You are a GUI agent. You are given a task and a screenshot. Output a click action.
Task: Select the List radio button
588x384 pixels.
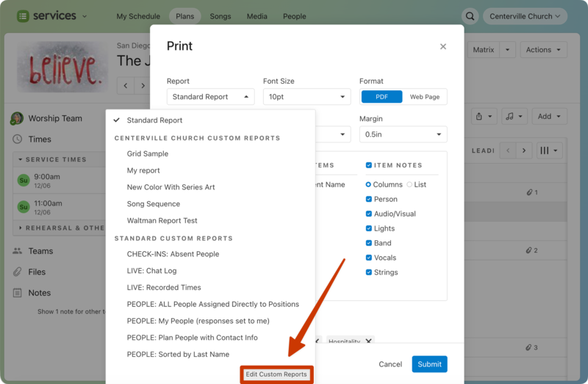(x=409, y=184)
